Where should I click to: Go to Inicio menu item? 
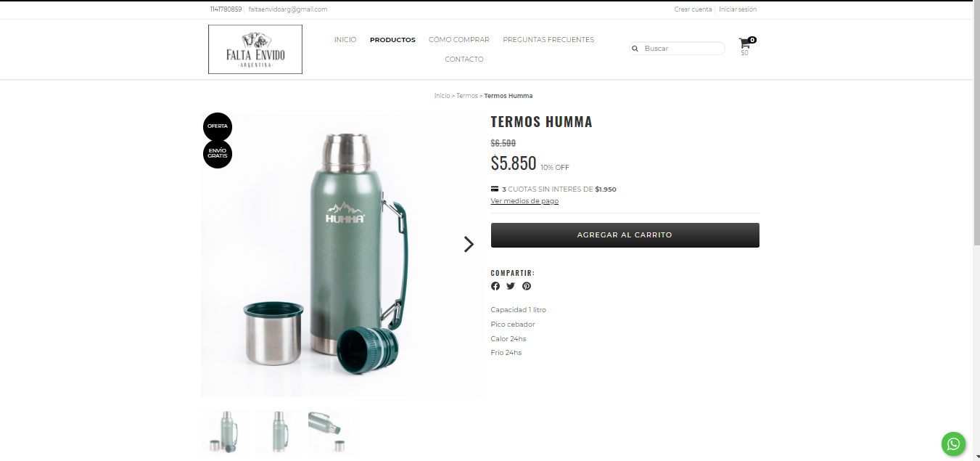pyautogui.click(x=345, y=40)
